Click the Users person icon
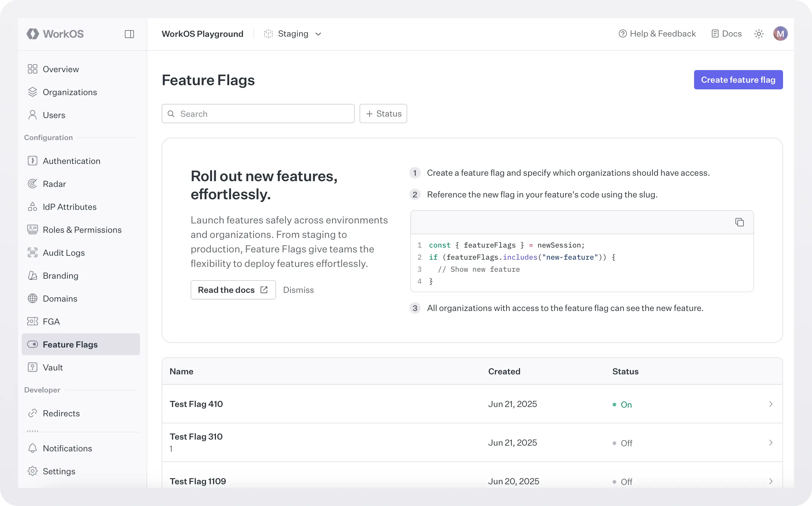 (33, 115)
